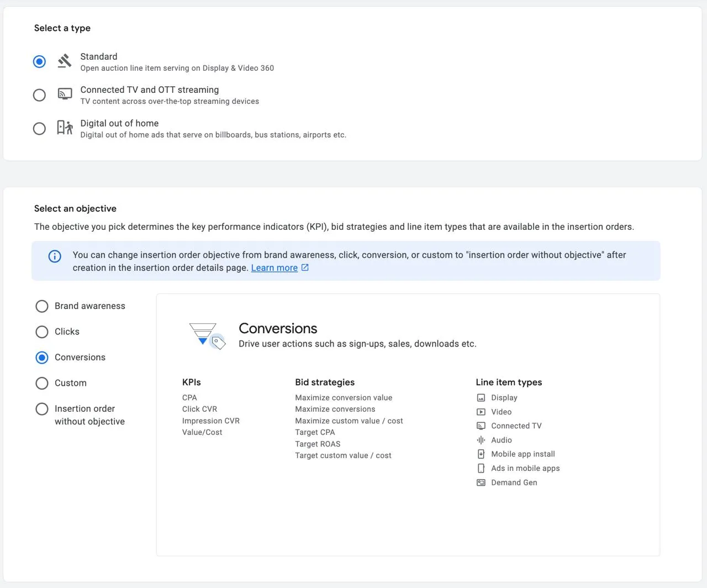707x588 pixels.
Task: Click the Display line item icon
Action: pos(481,398)
